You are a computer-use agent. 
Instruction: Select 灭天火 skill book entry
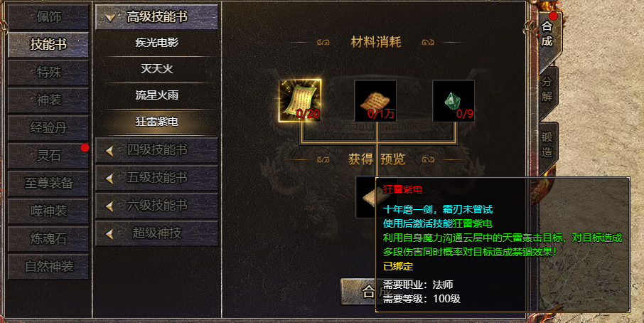point(156,68)
